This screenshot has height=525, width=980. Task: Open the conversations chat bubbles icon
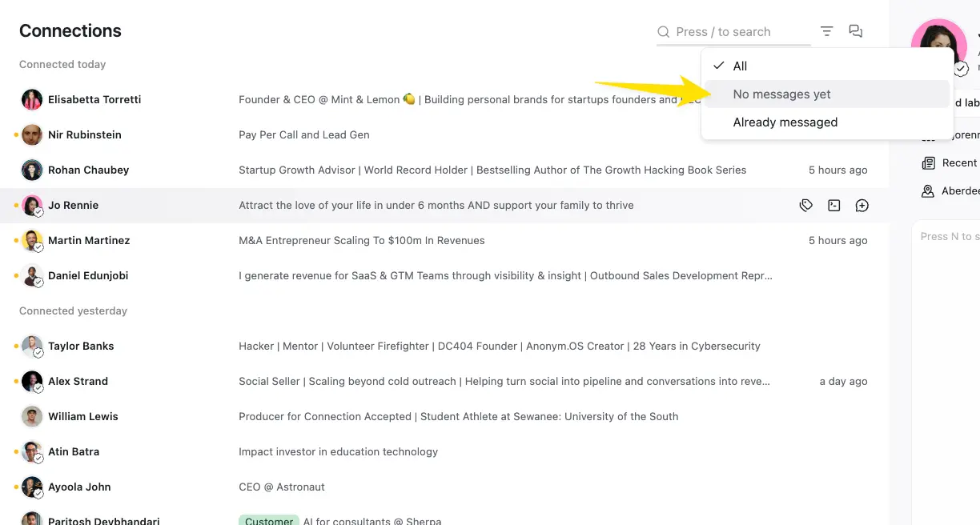coord(856,31)
